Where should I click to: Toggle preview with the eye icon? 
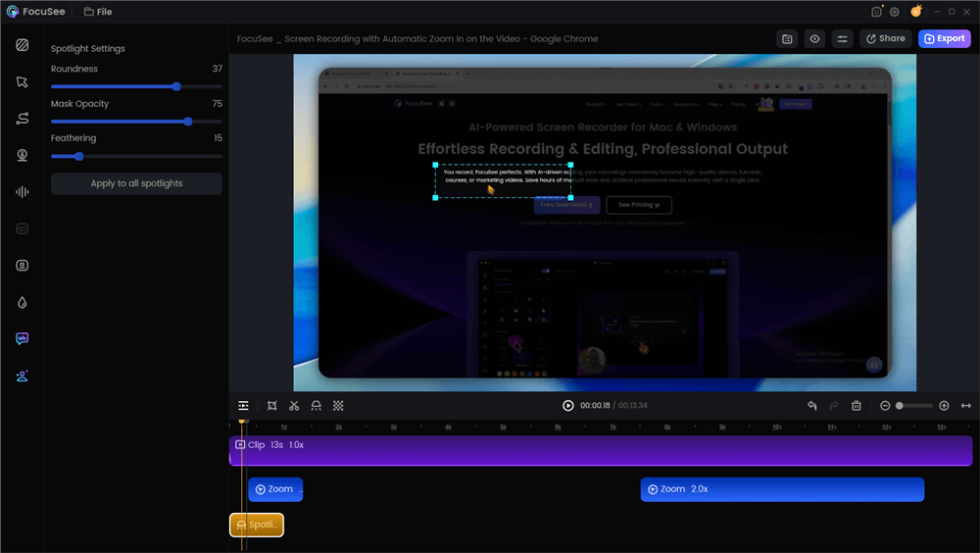click(814, 39)
